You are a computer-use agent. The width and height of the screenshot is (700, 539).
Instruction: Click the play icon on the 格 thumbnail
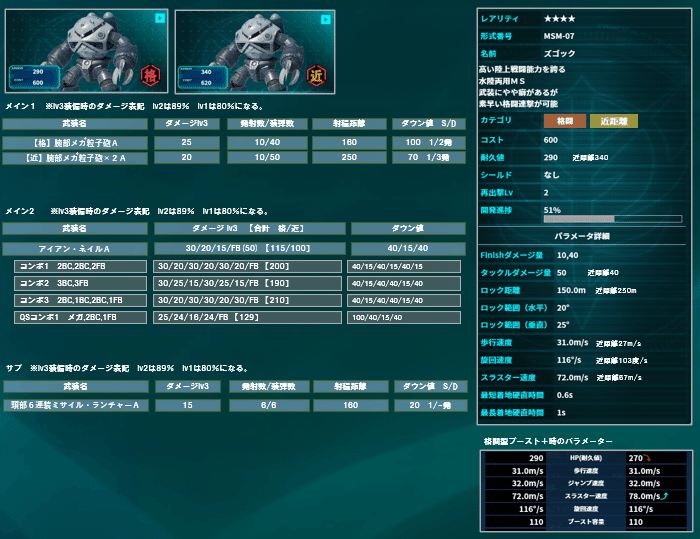pos(160,18)
